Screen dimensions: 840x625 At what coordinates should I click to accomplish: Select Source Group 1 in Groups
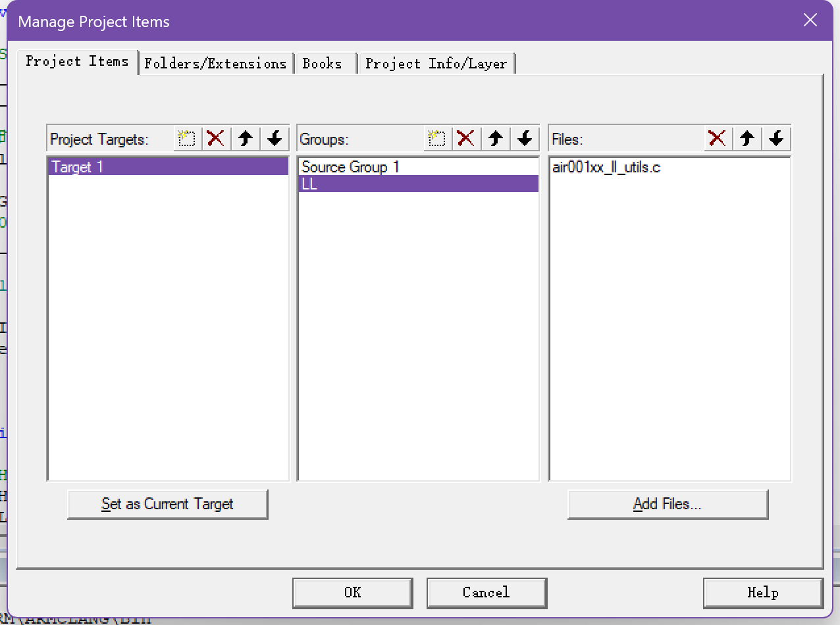click(350, 167)
